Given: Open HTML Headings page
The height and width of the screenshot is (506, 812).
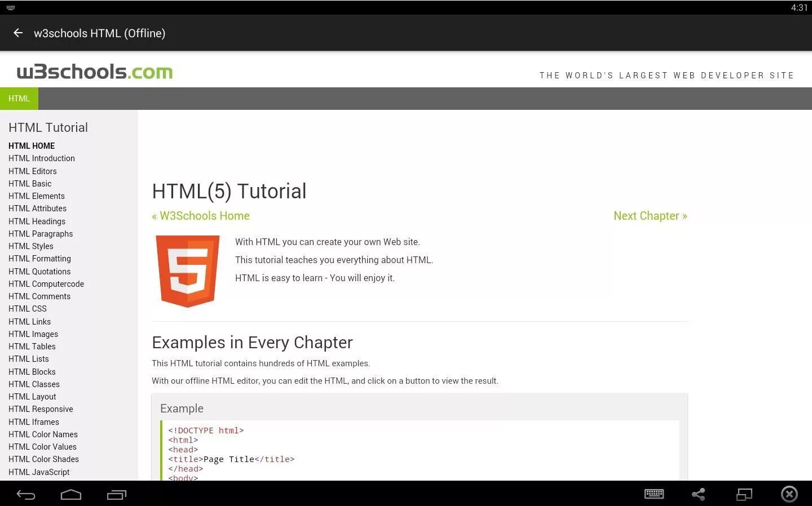Looking at the screenshot, I should (x=37, y=221).
